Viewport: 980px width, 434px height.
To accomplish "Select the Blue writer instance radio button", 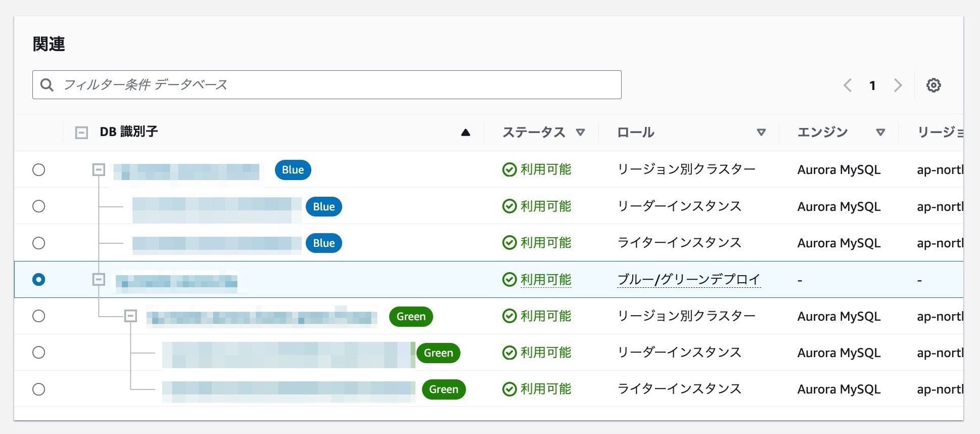I will [39, 243].
